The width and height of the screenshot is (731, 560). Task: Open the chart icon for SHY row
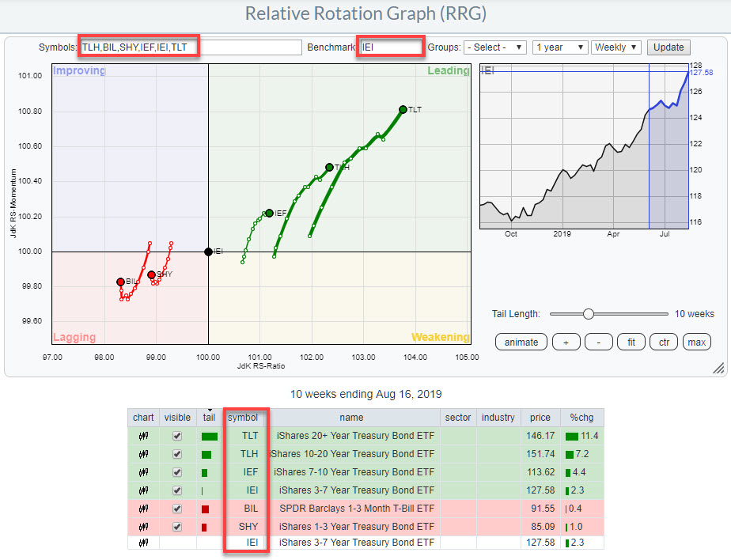[143, 527]
